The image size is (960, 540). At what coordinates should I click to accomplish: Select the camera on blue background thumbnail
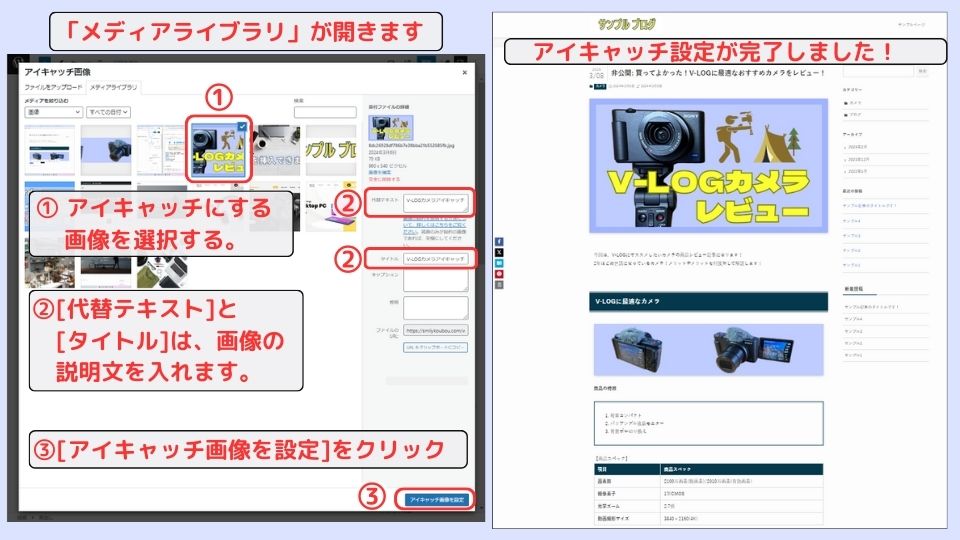106,151
